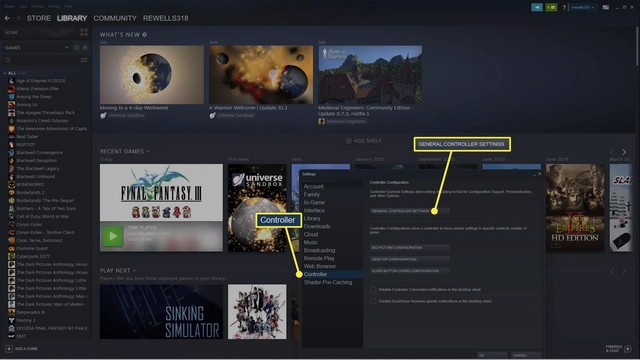The width and height of the screenshot is (640, 360).
Task: Collapse the ALL games list
Action: pos(5,73)
